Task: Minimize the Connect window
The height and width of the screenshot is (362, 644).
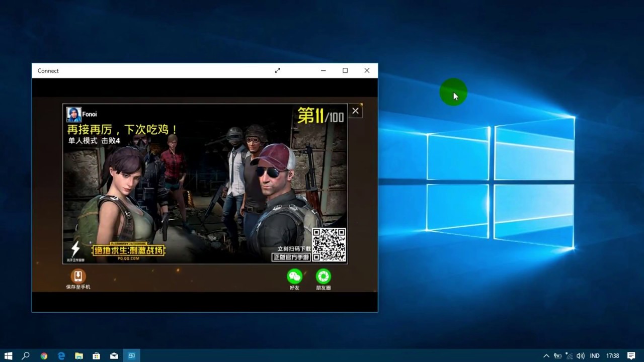Action: pos(324,70)
